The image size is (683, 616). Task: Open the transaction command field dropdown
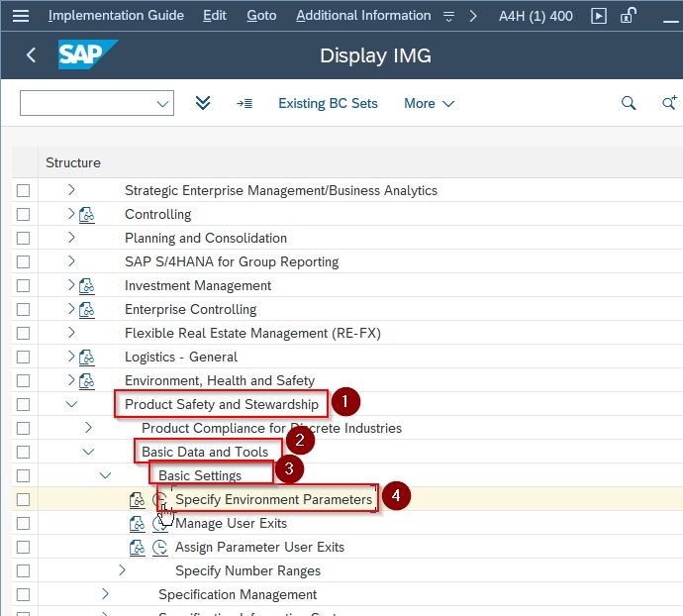162,103
